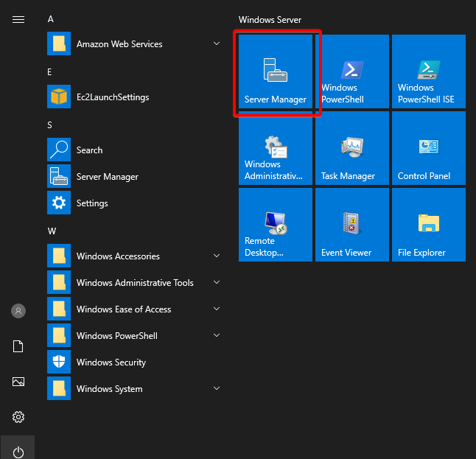Open the Pictures icon in the left rail

(x=18, y=382)
